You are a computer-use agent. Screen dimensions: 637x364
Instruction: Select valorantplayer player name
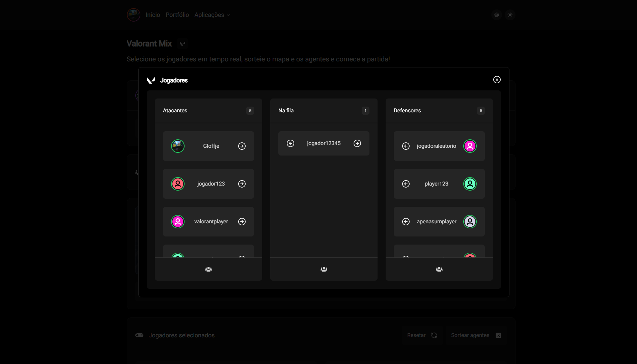pos(211,222)
